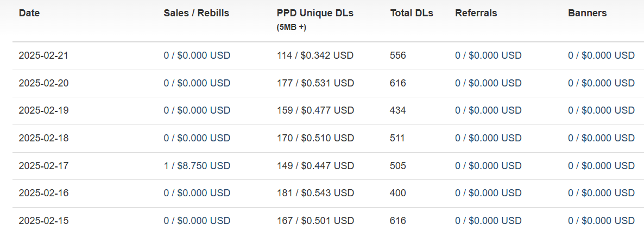The image size is (644, 230).
Task: Click the Total DLs column header
Action: coord(412,13)
